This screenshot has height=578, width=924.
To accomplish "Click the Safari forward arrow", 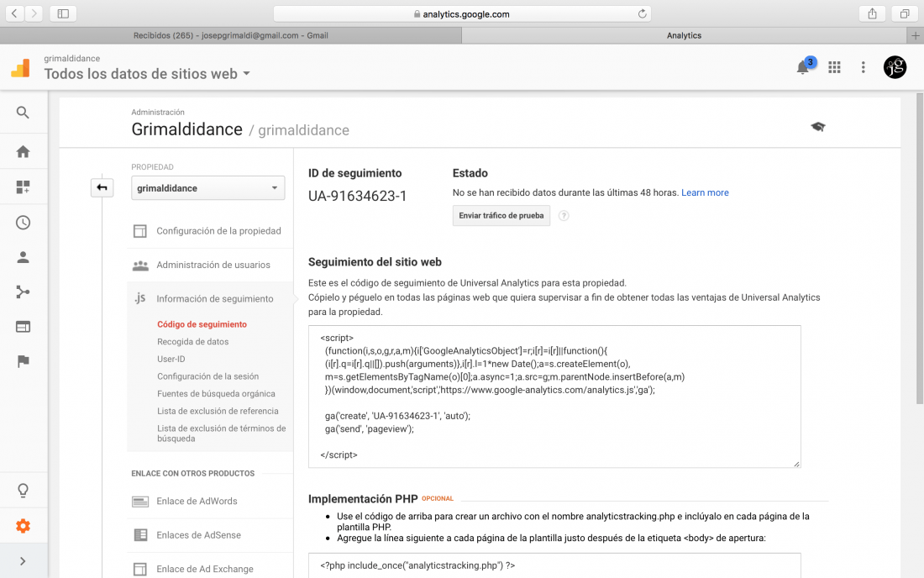I will pyautogui.click(x=34, y=13).
